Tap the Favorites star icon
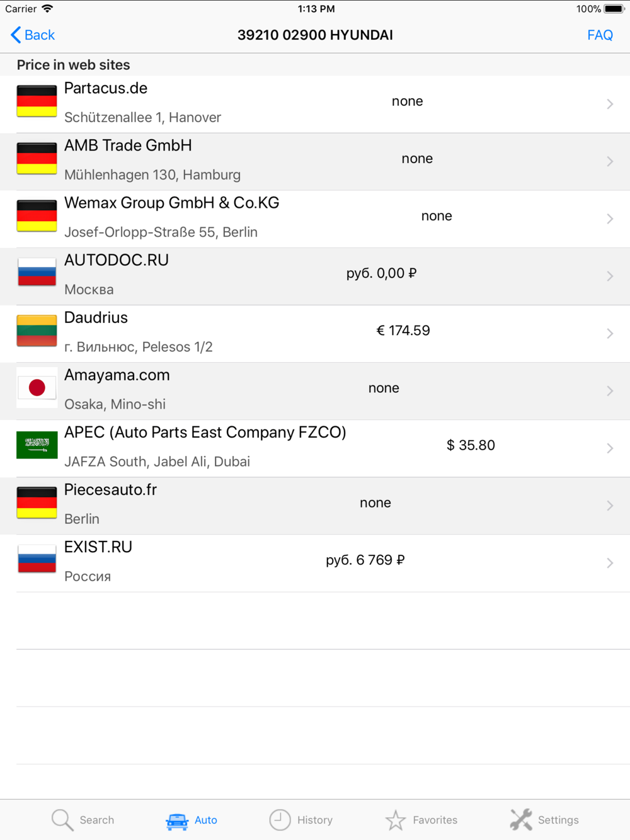Image resolution: width=630 pixels, height=840 pixels. [396, 820]
